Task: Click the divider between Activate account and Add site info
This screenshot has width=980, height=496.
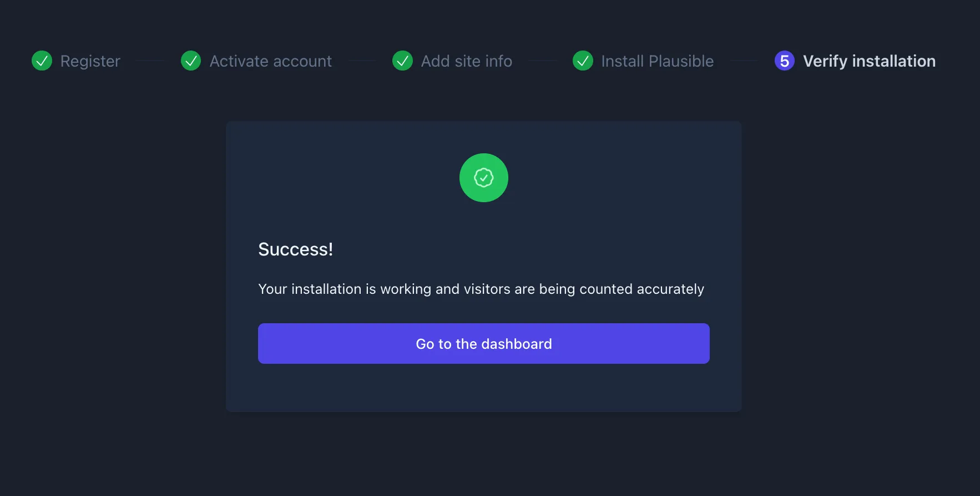Action: [362, 61]
